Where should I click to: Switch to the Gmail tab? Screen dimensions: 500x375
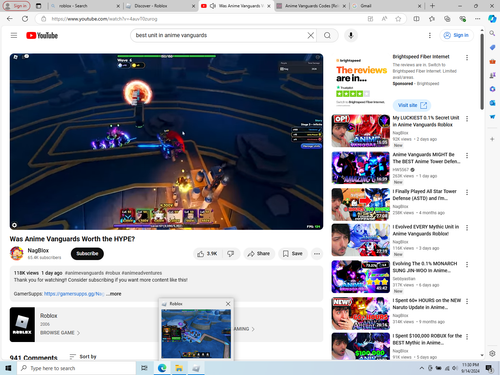[387, 6]
